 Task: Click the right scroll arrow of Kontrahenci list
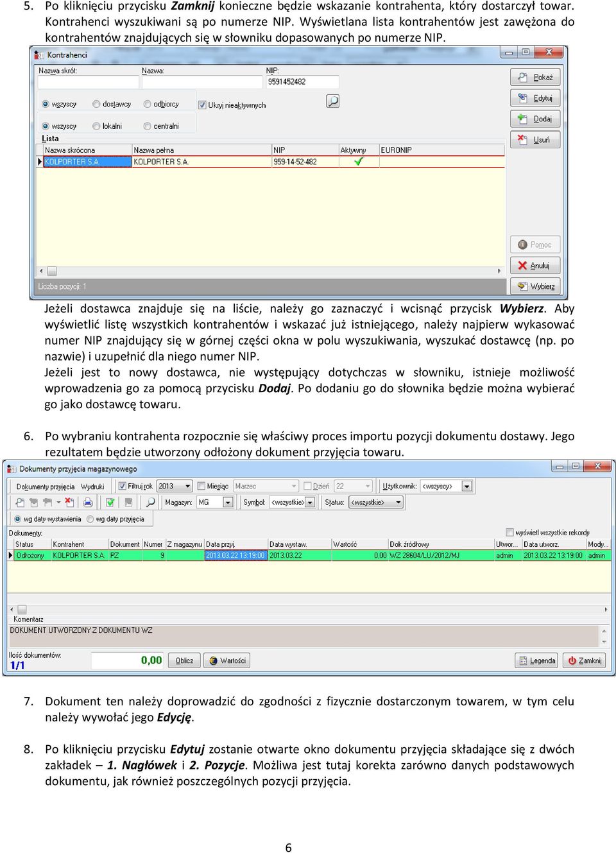[x=499, y=271]
